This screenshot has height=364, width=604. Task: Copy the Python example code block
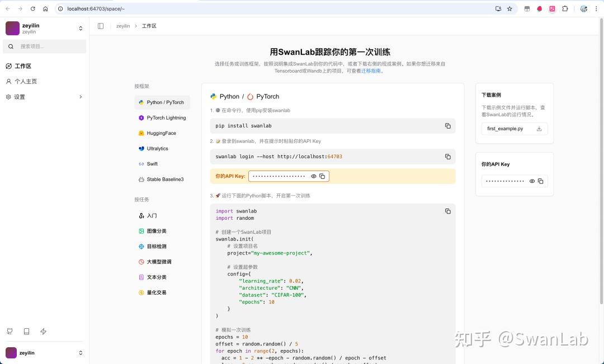pyautogui.click(x=447, y=211)
